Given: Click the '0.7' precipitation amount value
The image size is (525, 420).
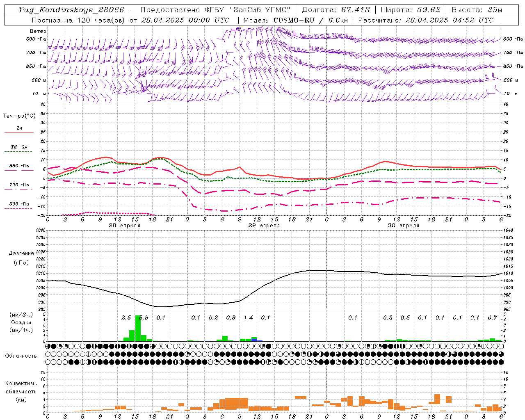Looking at the screenshot, I should 493,318.
